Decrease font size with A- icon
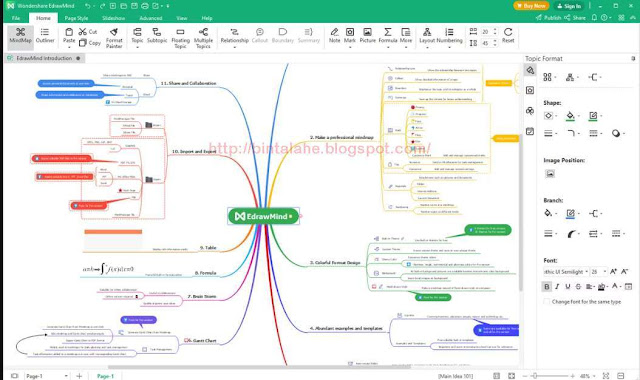Screen dimensions: 640x380 [624, 271]
